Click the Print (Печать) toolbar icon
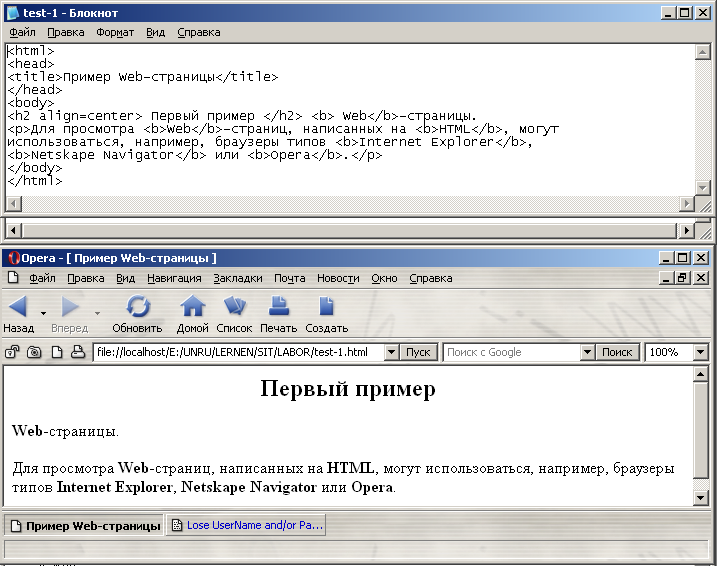This screenshot has height=566, width=717. [x=278, y=306]
